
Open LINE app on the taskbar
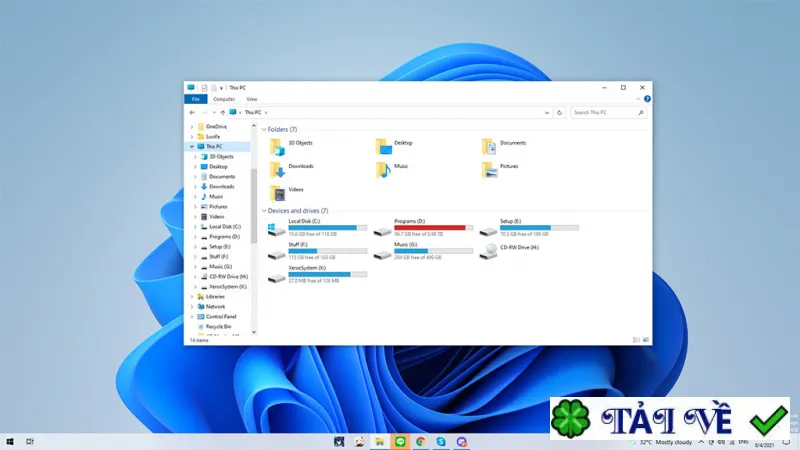point(400,441)
